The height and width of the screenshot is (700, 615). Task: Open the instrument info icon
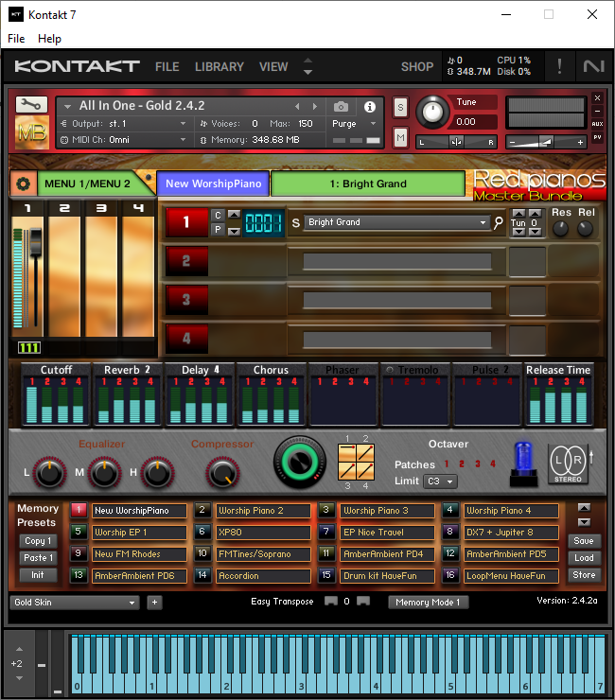369,107
